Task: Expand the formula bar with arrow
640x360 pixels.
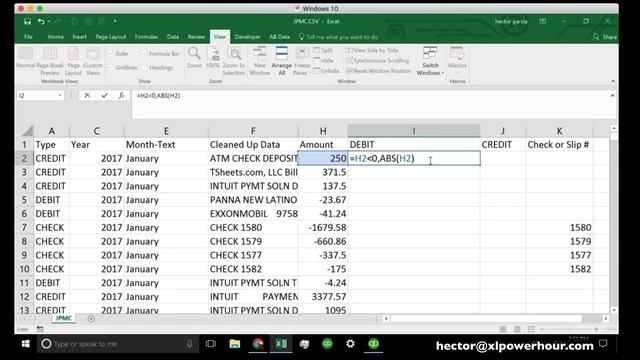Action: click(x=612, y=96)
